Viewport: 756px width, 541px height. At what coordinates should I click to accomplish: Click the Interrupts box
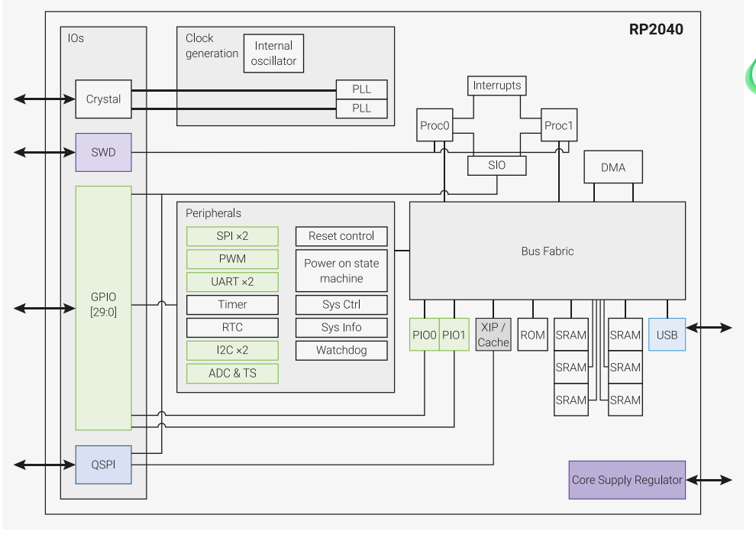[496, 86]
